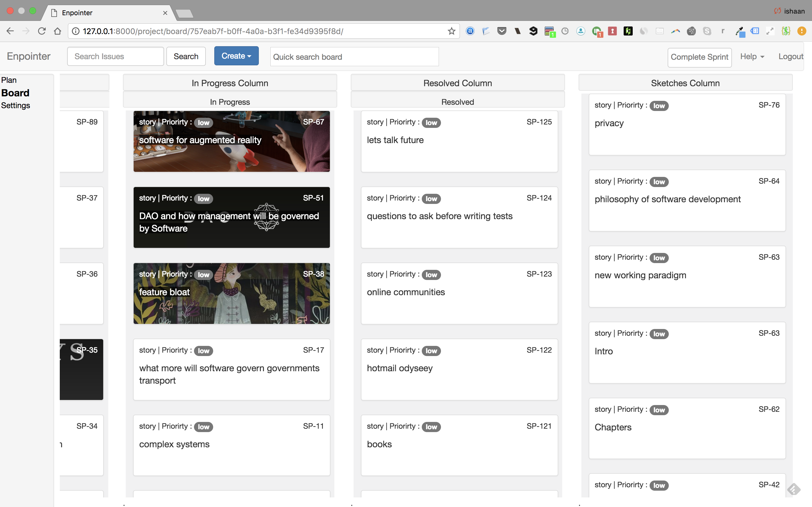This screenshot has height=507, width=812.
Task: Open the Create dropdown menu
Action: pyautogui.click(x=236, y=56)
